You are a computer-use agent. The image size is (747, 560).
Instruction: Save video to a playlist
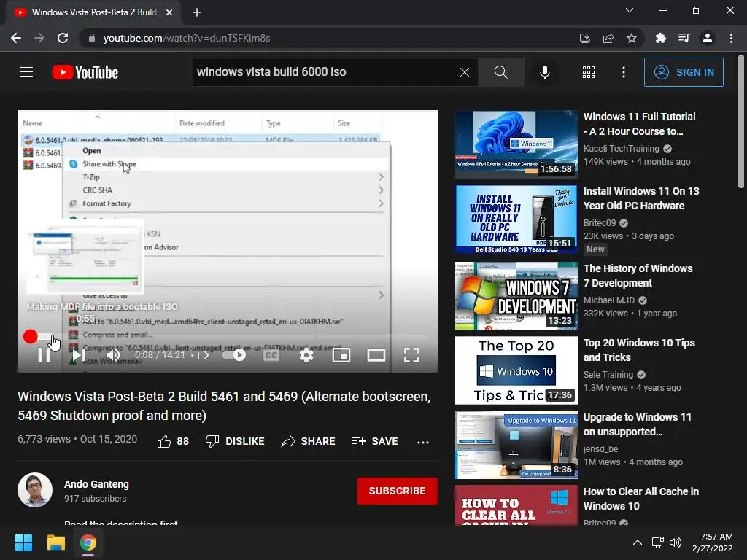tap(374, 441)
